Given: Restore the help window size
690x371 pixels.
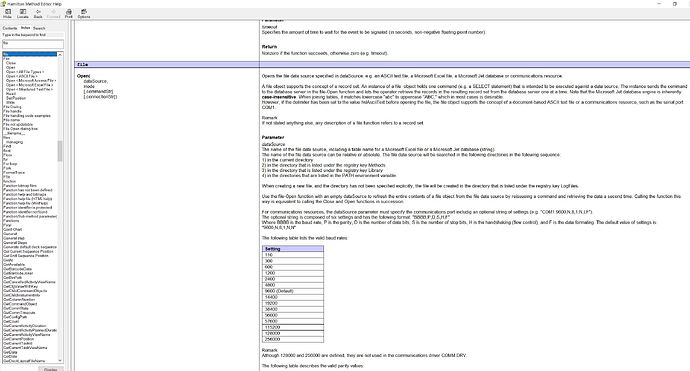Looking at the screenshot, I should tap(675, 4).
